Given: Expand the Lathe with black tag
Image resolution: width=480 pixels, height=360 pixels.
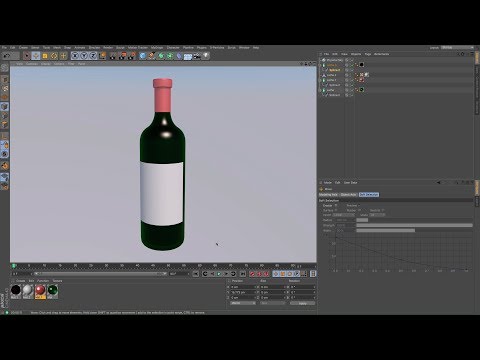Looking at the screenshot, I should point(320,65).
